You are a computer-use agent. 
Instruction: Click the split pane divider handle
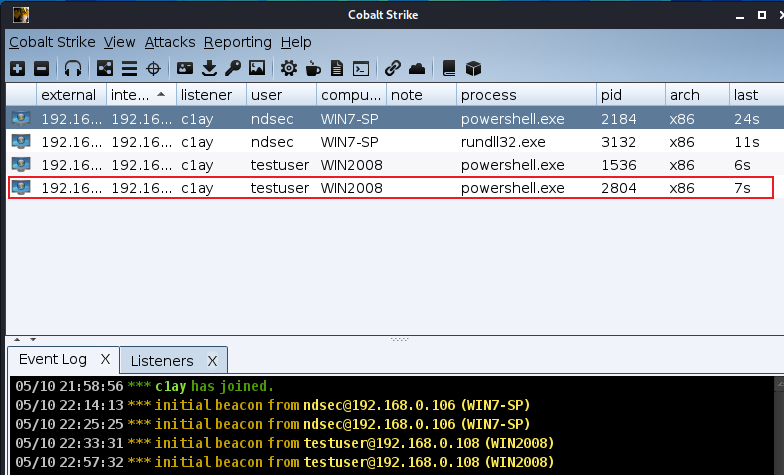(400, 339)
